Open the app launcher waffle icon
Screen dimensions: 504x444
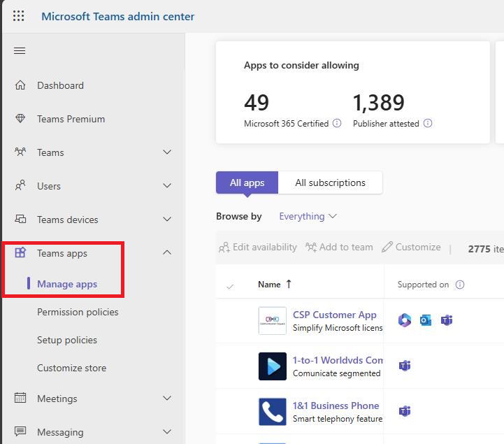[x=18, y=16]
